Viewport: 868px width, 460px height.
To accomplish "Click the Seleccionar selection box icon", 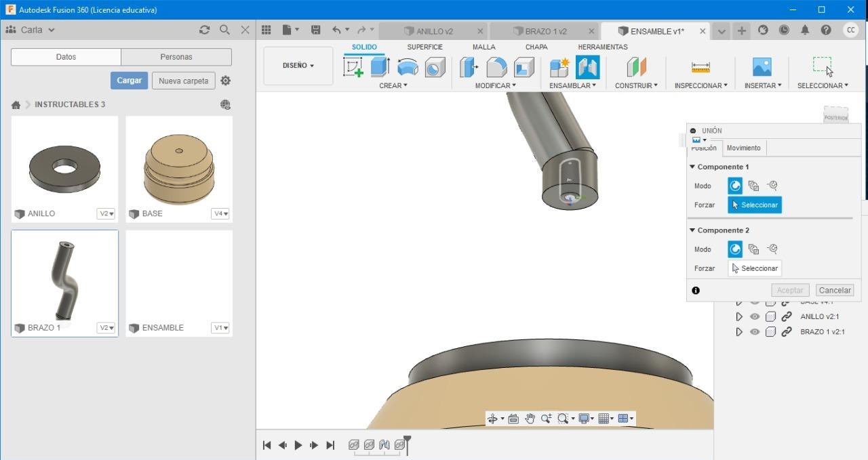I will coord(822,66).
